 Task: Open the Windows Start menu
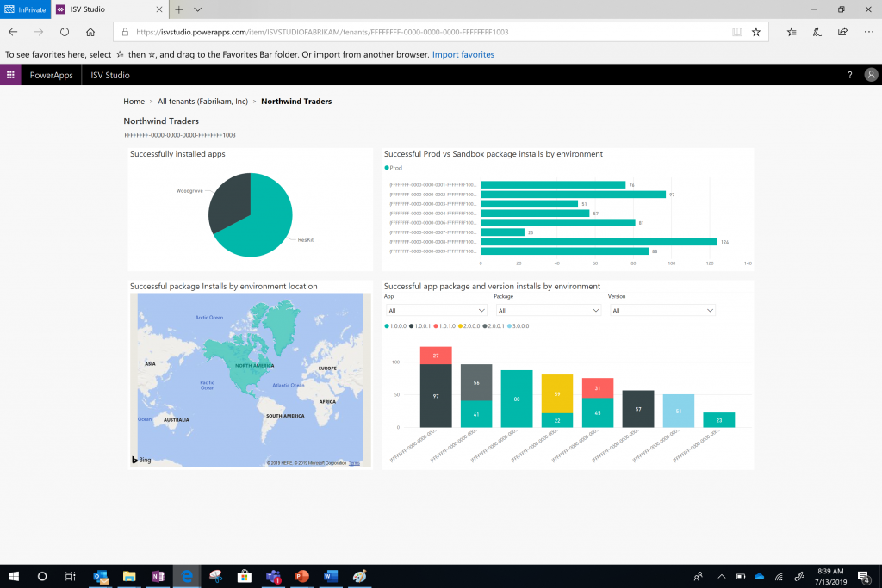coord(14,576)
